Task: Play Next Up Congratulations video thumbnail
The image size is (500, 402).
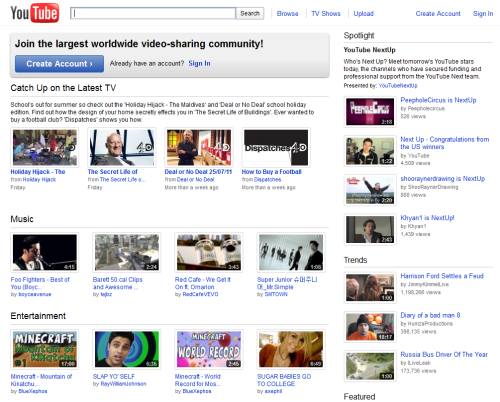Action: click(370, 151)
